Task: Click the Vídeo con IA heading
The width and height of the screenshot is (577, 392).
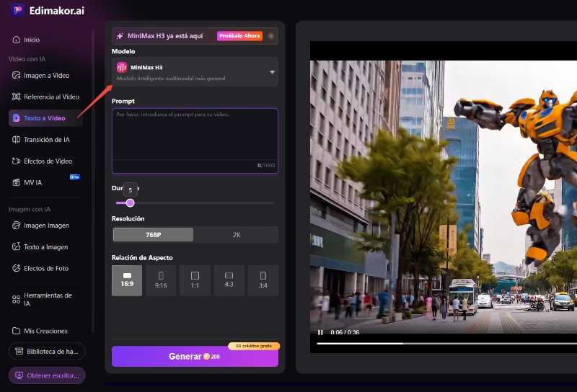Action: coord(27,59)
